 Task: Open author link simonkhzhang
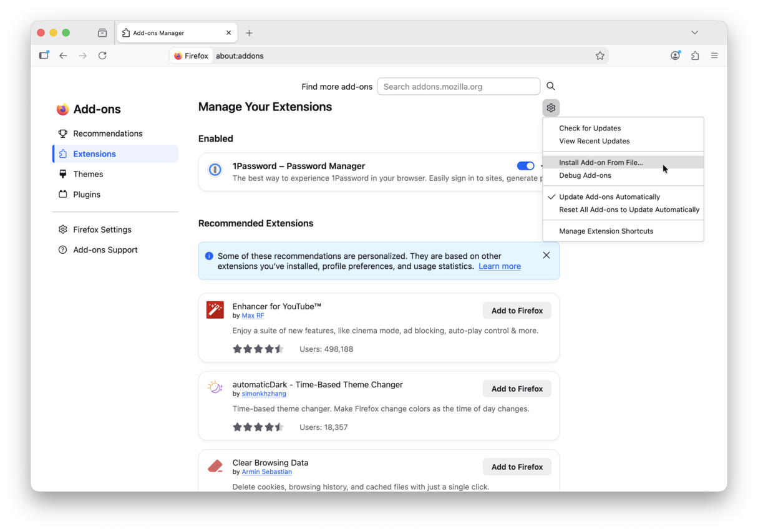[264, 394]
